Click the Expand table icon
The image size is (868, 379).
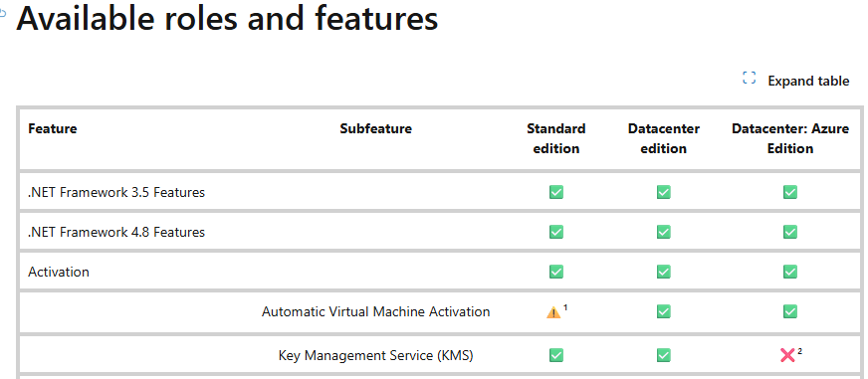(749, 78)
